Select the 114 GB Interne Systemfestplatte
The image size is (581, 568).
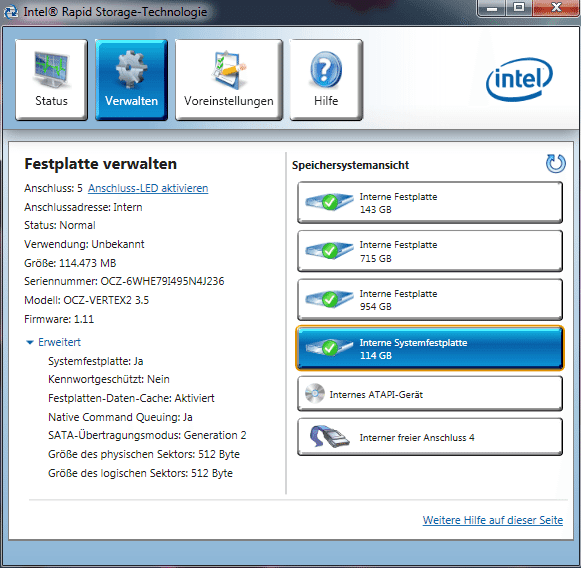pos(430,348)
